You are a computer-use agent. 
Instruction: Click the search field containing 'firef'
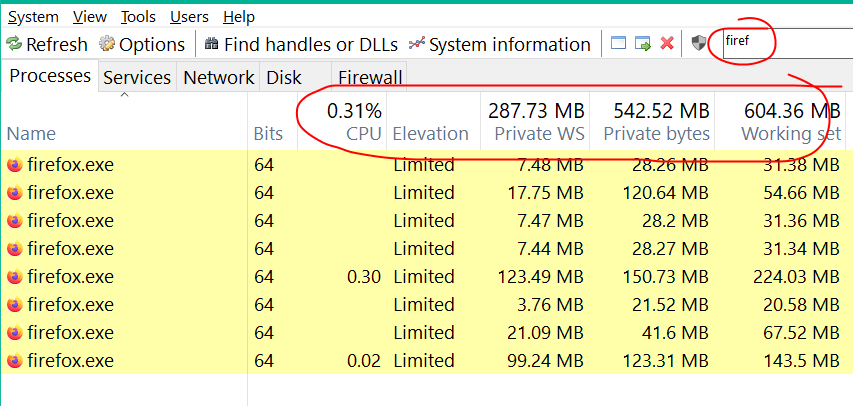pos(780,44)
